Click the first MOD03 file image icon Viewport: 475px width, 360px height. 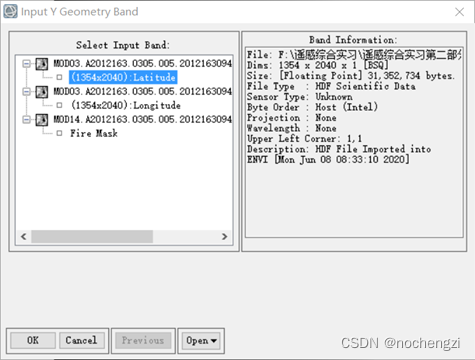[x=42, y=64]
